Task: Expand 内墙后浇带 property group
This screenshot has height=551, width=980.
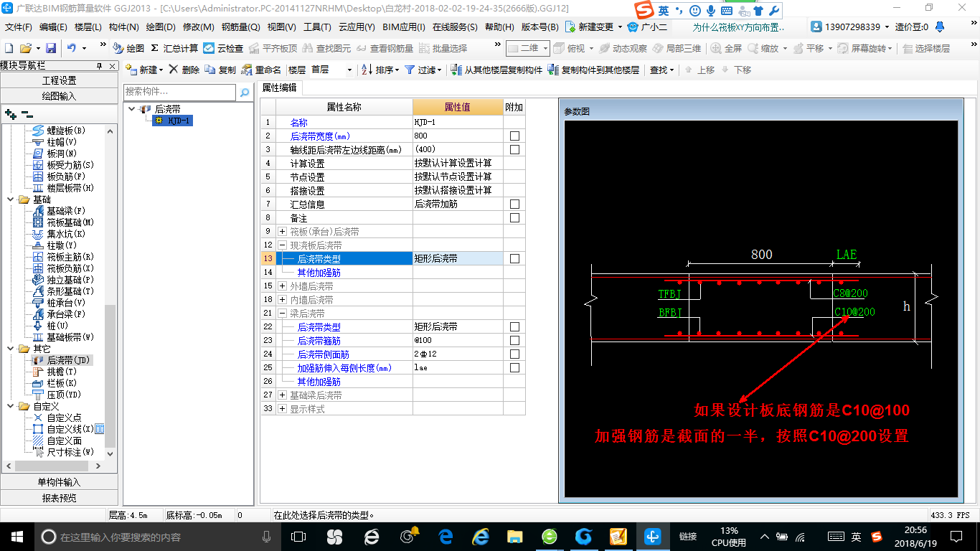Action: click(283, 300)
